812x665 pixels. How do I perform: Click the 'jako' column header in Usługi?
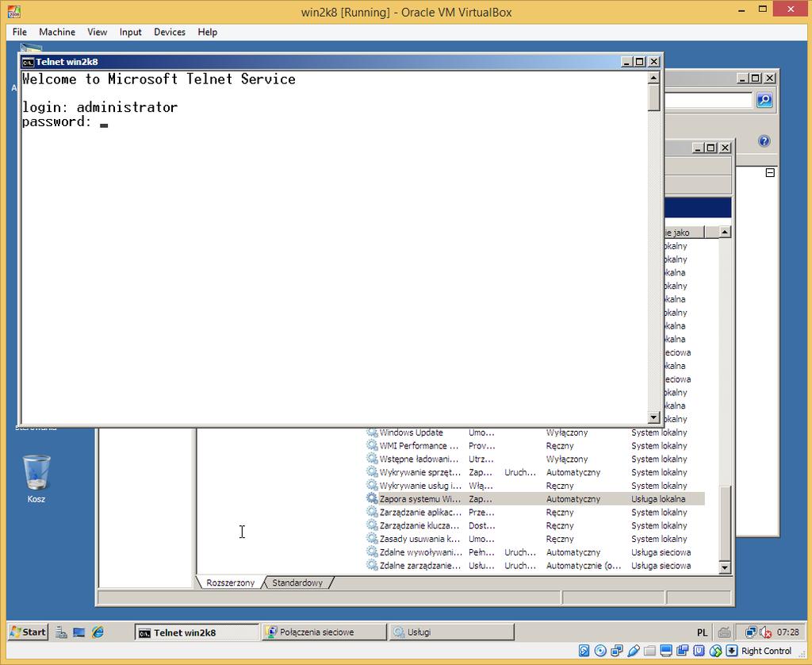tap(684, 233)
